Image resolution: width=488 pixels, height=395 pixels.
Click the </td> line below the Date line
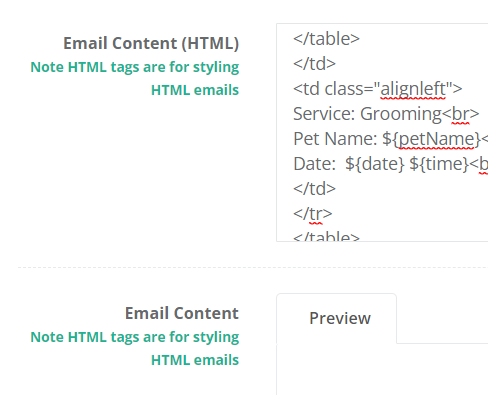314,189
